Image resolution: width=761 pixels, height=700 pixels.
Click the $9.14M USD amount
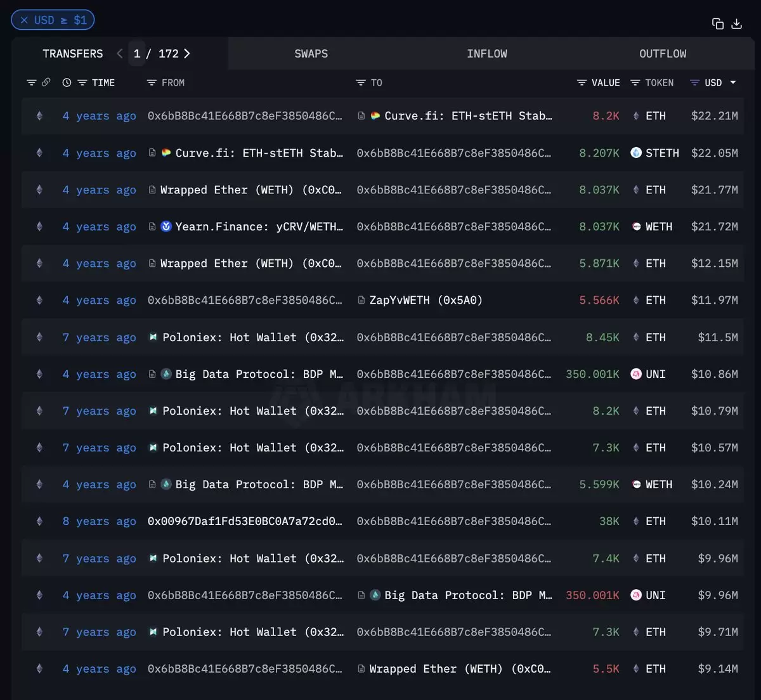(x=718, y=669)
